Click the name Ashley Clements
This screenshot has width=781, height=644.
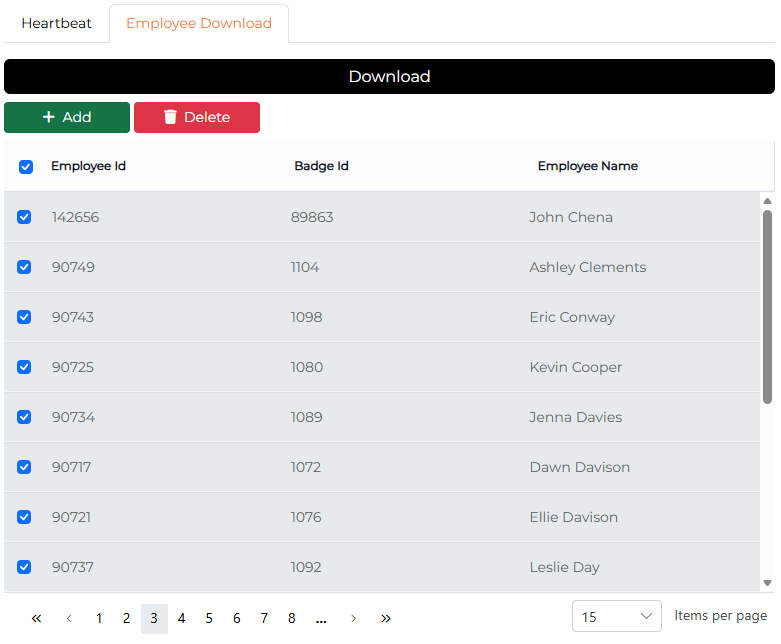tap(588, 267)
